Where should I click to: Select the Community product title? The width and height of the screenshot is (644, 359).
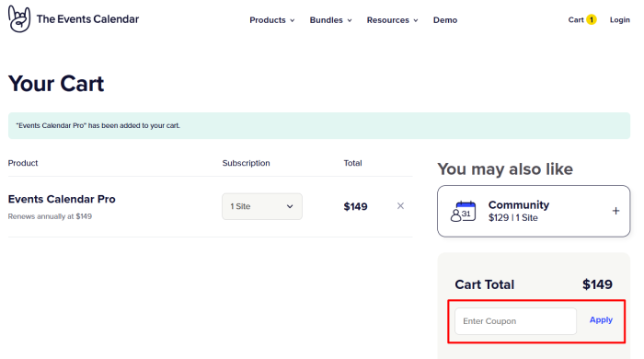click(x=518, y=204)
